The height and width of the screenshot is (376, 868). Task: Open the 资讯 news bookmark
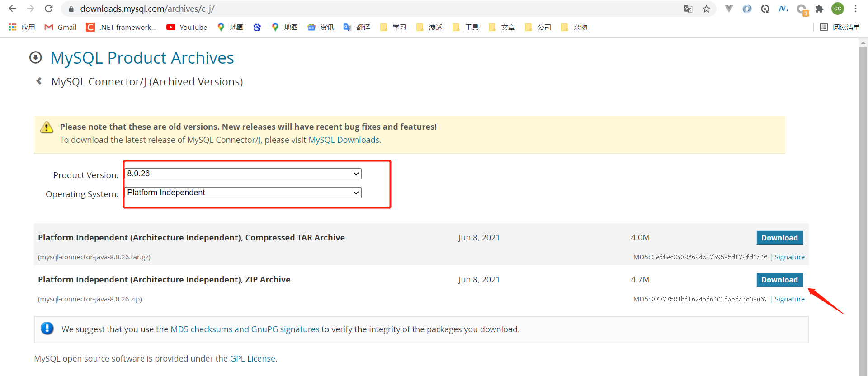321,27
